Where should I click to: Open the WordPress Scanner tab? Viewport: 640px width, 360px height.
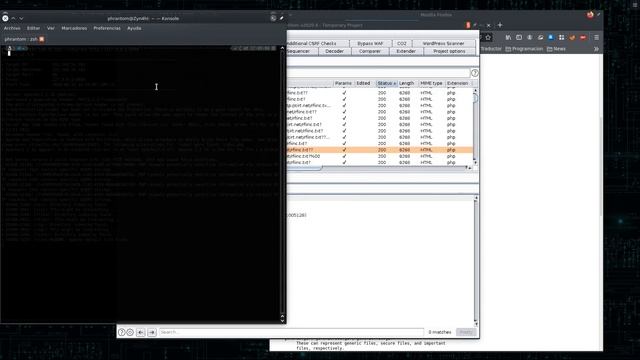(x=444, y=43)
